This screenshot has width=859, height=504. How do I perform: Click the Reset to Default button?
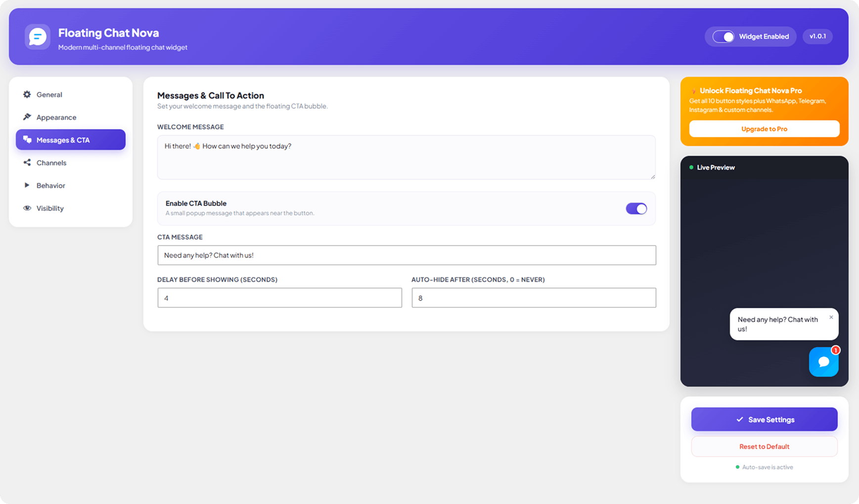(x=764, y=447)
